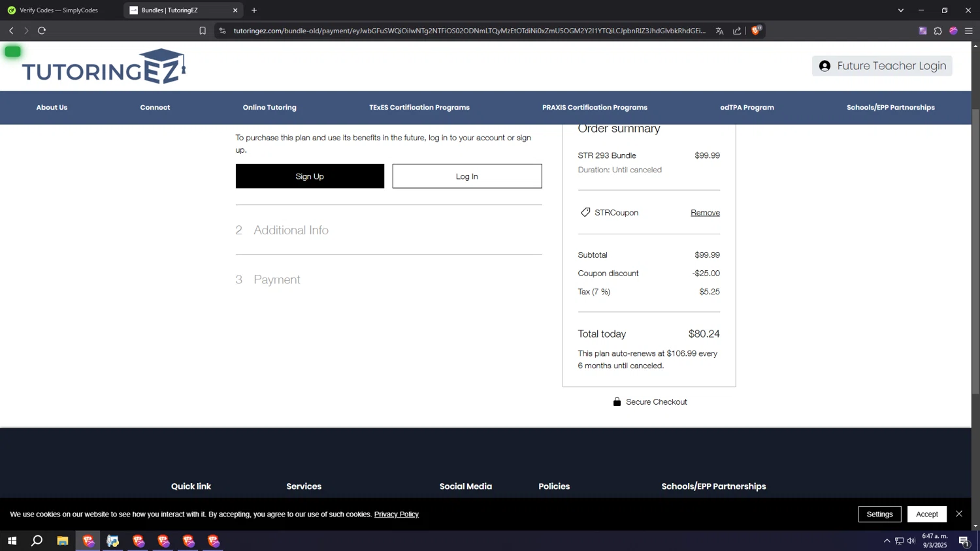
Task: Go back with browser back arrow
Action: pyautogui.click(x=11, y=31)
